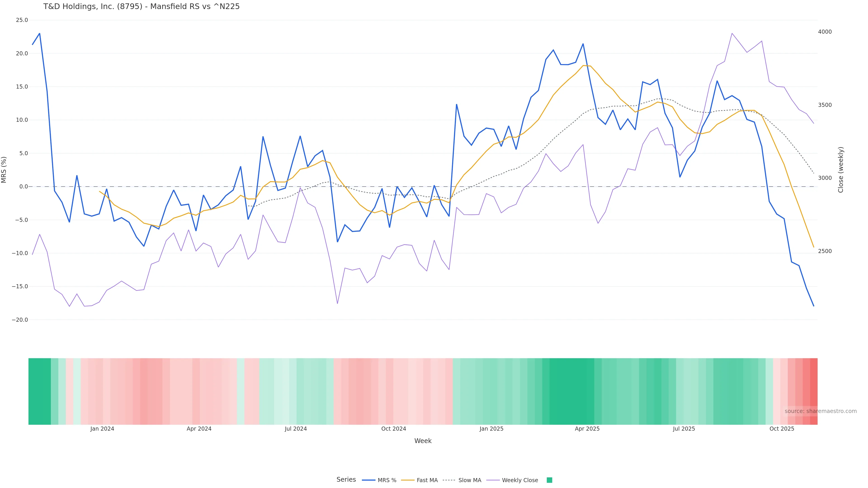Select the Apr 2025 x-axis tick label
Viewport: 868px width, 488px height.
point(587,429)
